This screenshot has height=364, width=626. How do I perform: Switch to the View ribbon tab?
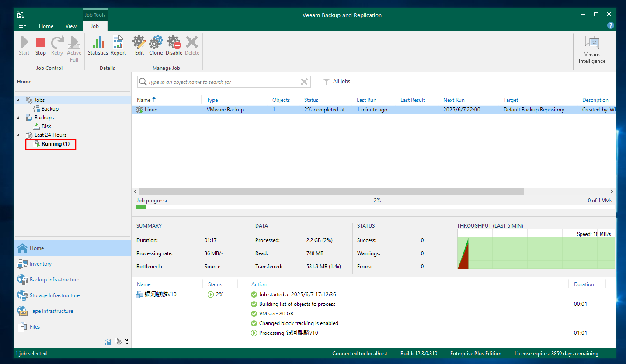71,26
